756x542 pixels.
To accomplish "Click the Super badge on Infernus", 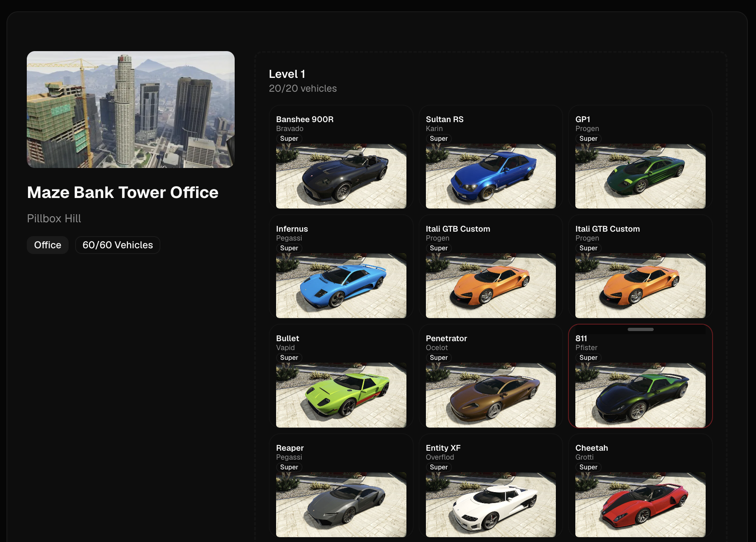I will point(289,248).
